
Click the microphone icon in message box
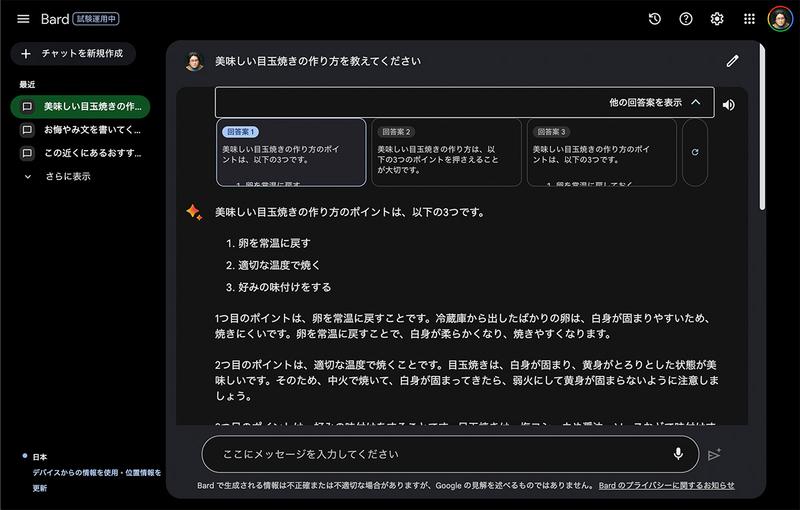(678, 453)
